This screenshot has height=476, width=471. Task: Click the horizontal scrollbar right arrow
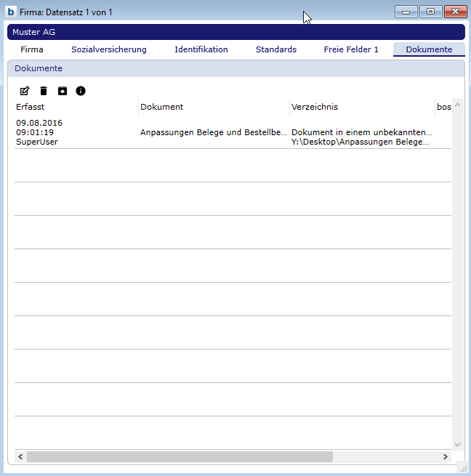pyautogui.click(x=445, y=456)
